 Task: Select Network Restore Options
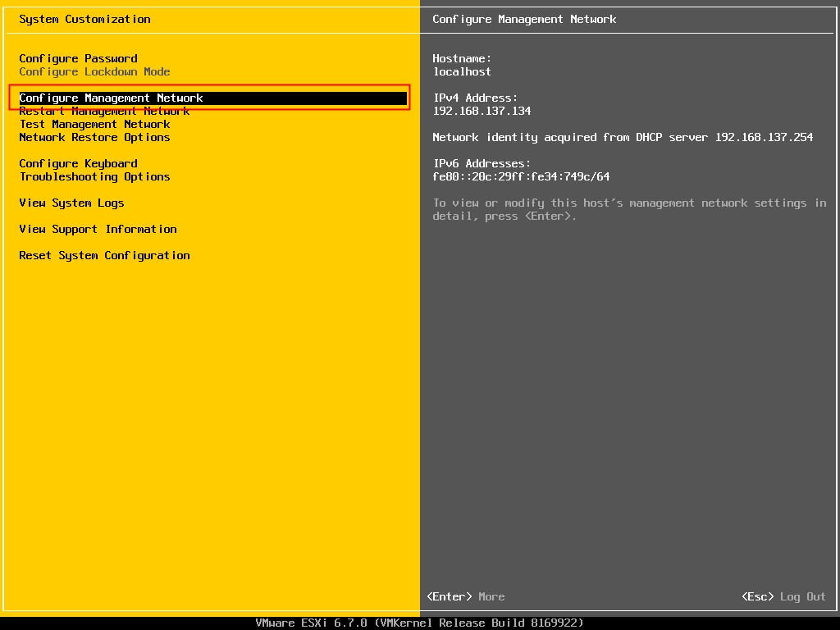click(95, 137)
